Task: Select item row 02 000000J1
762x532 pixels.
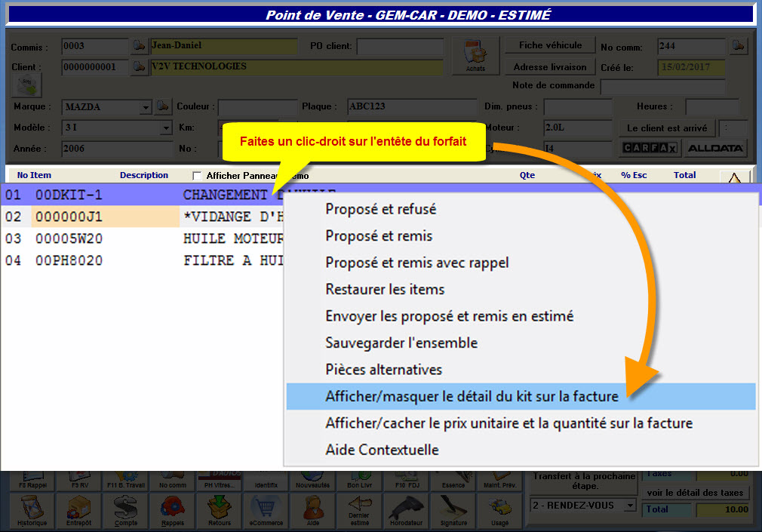Action: coord(142,217)
